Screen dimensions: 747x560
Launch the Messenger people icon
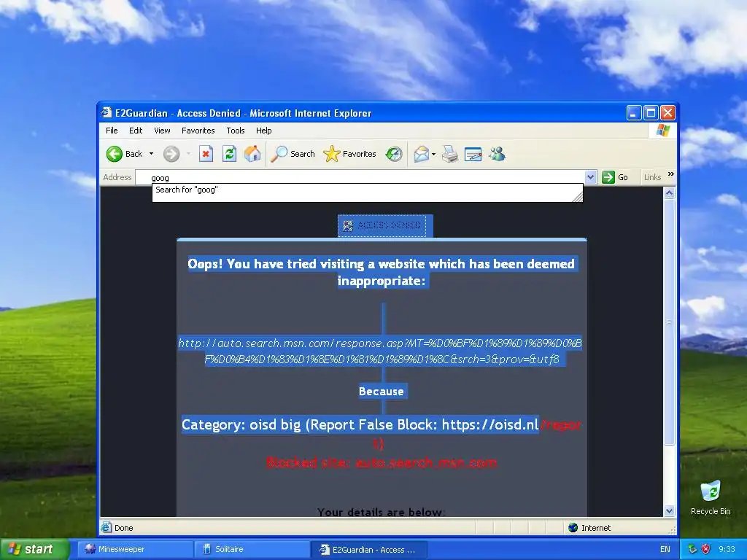point(497,154)
